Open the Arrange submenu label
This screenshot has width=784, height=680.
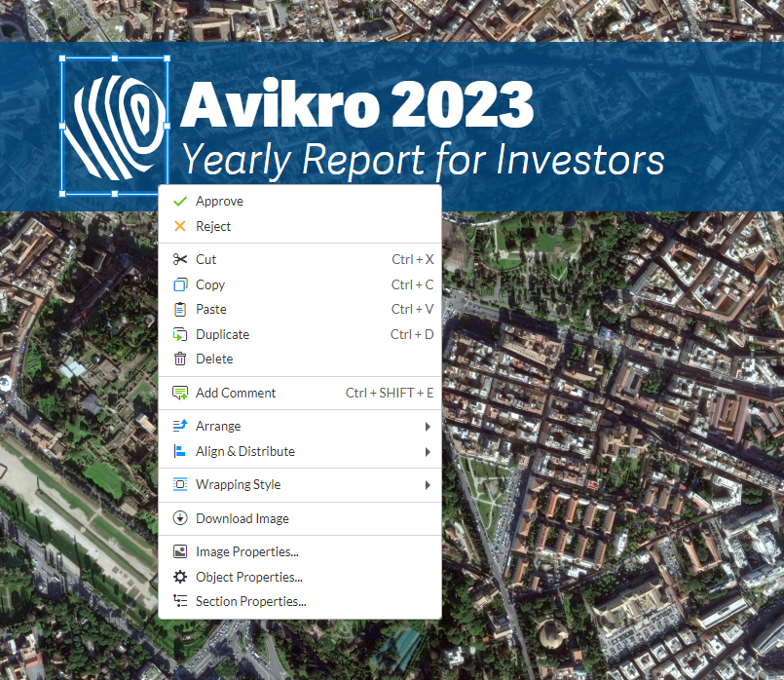[218, 427]
